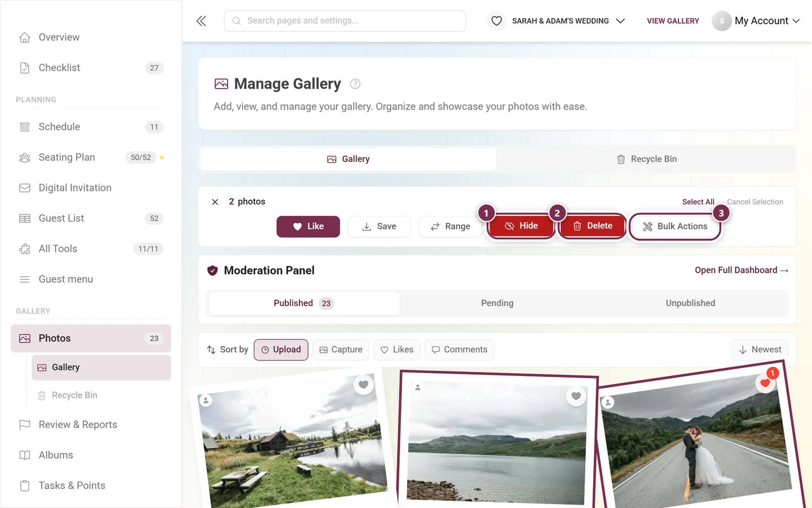Image resolution: width=812 pixels, height=508 pixels.
Task: Open the Bulk Actions menu
Action: (x=675, y=226)
